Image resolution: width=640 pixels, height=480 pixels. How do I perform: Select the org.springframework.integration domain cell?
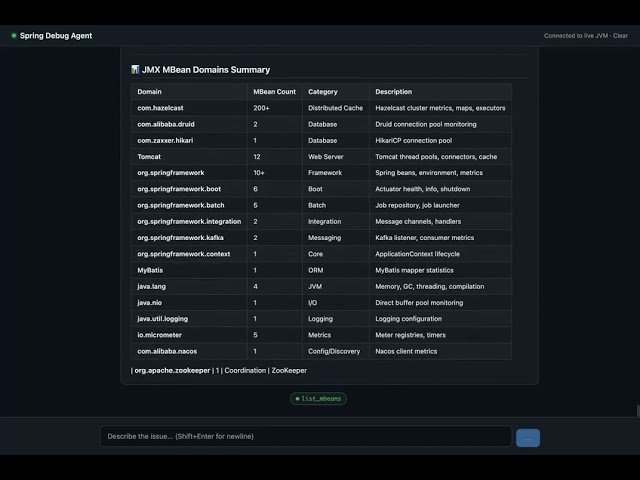189,221
